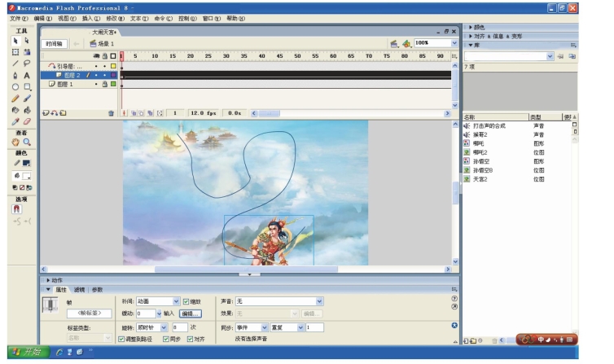Open the 修改 menu

point(115,19)
